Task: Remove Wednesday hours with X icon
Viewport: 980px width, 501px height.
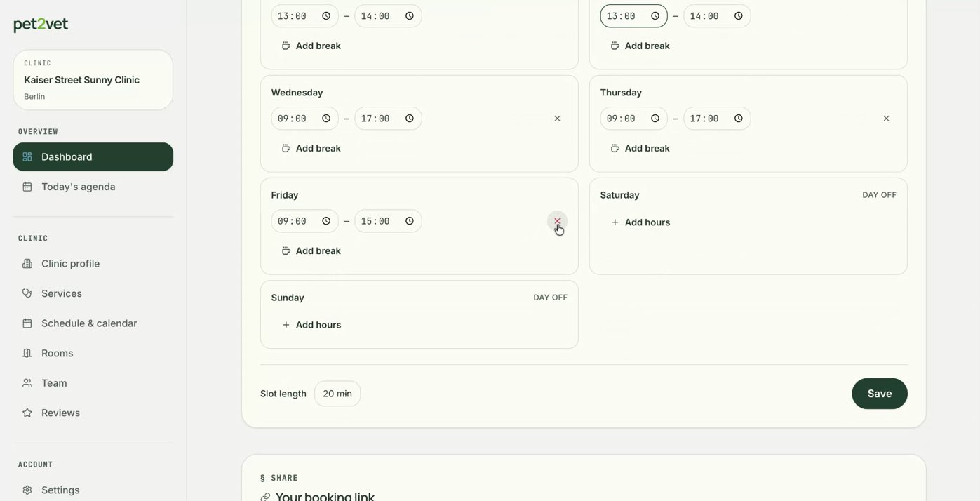Action: pyautogui.click(x=557, y=119)
